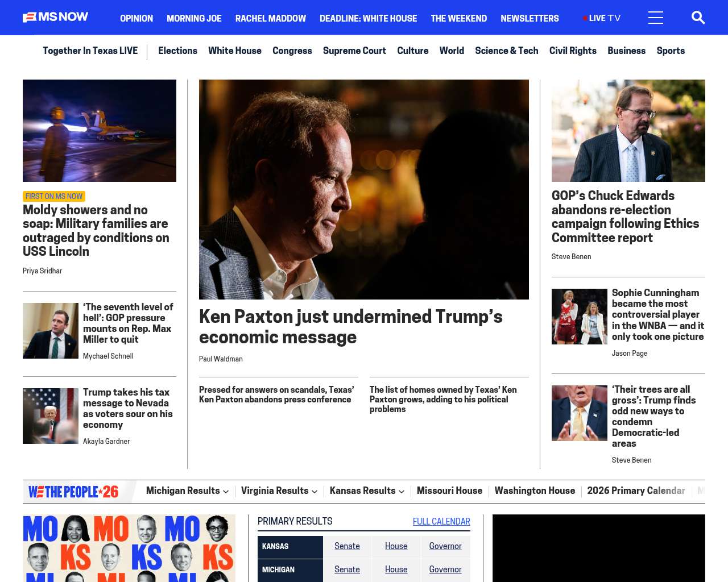Select Deadline: White House
728x582 pixels.
tap(368, 18)
